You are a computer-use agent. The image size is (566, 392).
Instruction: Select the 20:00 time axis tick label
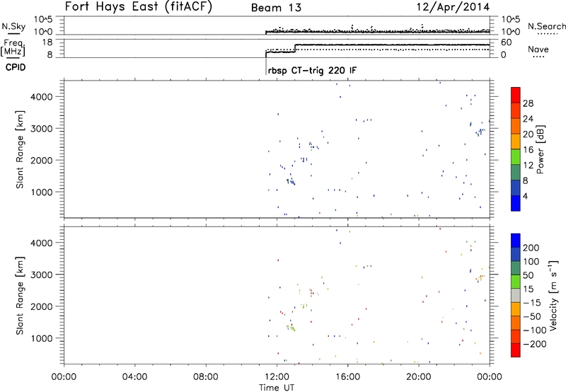[x=419, y=377]
